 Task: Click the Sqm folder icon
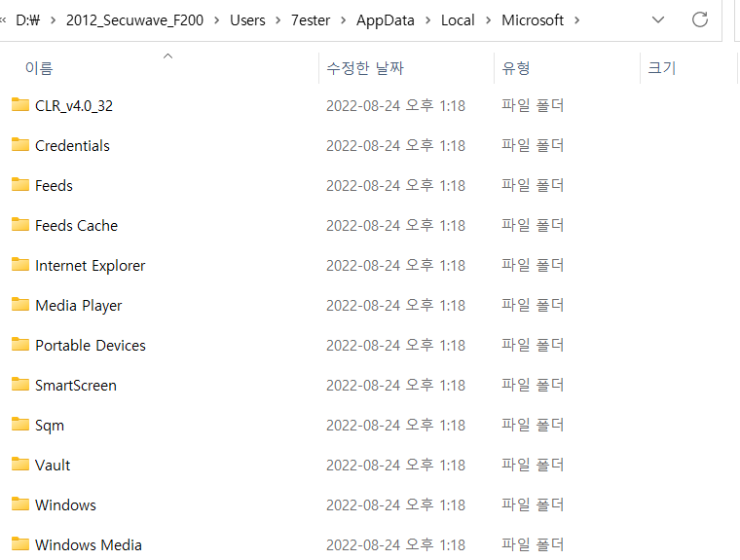click(20, 424)
